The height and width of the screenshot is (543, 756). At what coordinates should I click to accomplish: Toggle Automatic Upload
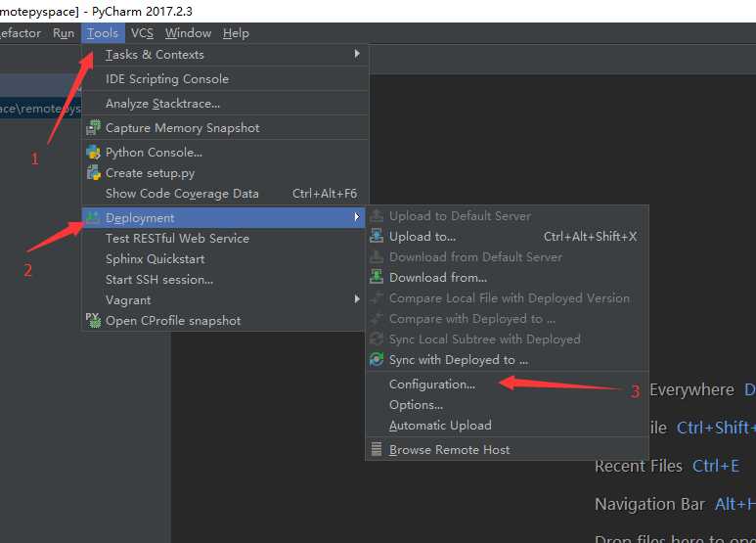[x=507, y=426]
